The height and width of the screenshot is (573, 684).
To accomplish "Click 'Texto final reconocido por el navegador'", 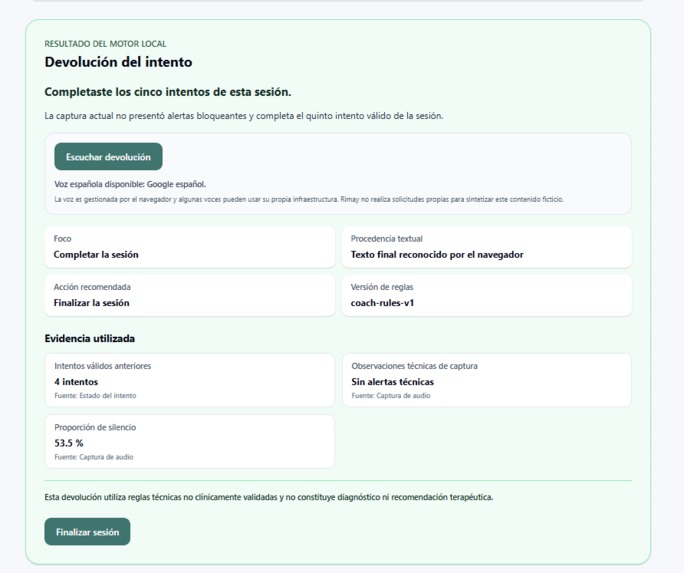I will click(437, 255).
